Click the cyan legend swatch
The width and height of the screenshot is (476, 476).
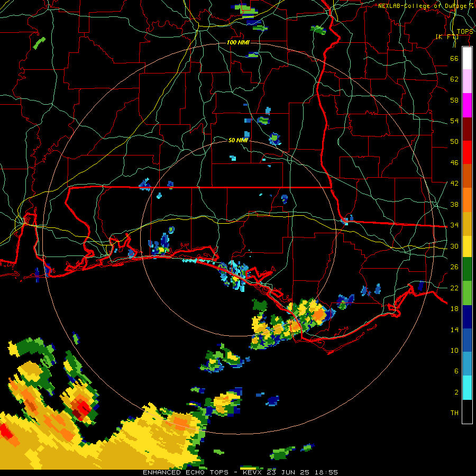coord(467,387)
